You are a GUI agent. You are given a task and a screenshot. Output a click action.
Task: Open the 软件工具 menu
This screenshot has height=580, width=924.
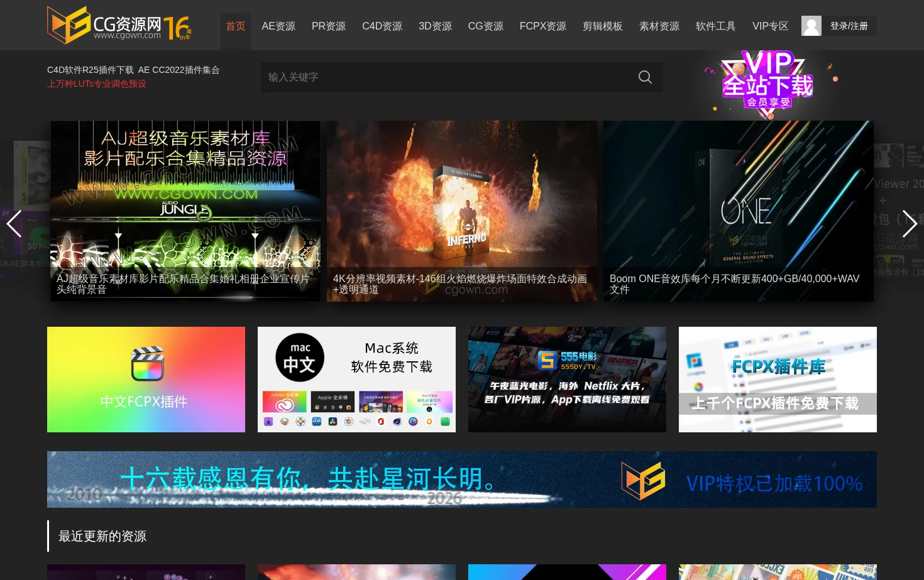click(716, 26)
